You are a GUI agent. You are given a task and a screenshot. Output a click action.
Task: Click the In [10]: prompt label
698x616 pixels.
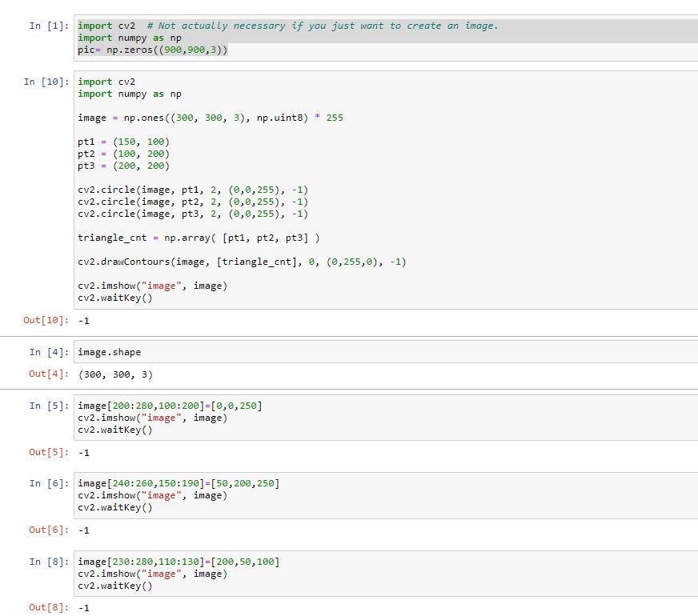click(x=46, y=82)
